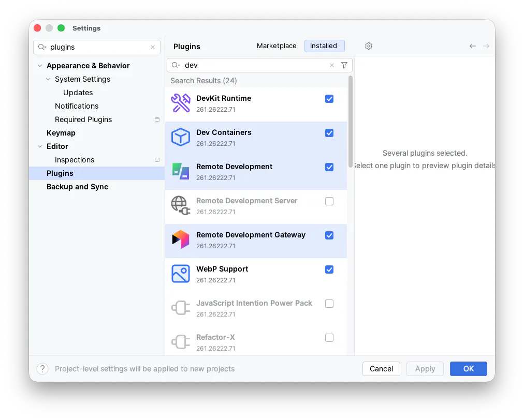
Task: Confirm with the OK button
Action: point(468,369)
